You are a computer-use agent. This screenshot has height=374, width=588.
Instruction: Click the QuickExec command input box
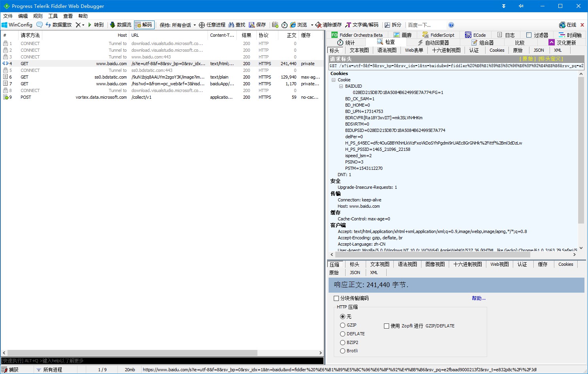tap(162, 361)
